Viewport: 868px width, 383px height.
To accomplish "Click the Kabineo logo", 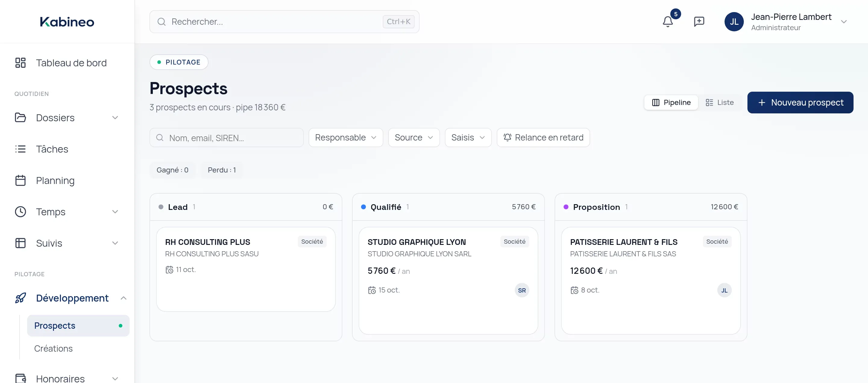I will pyautogui.click(x=67, y=22).
